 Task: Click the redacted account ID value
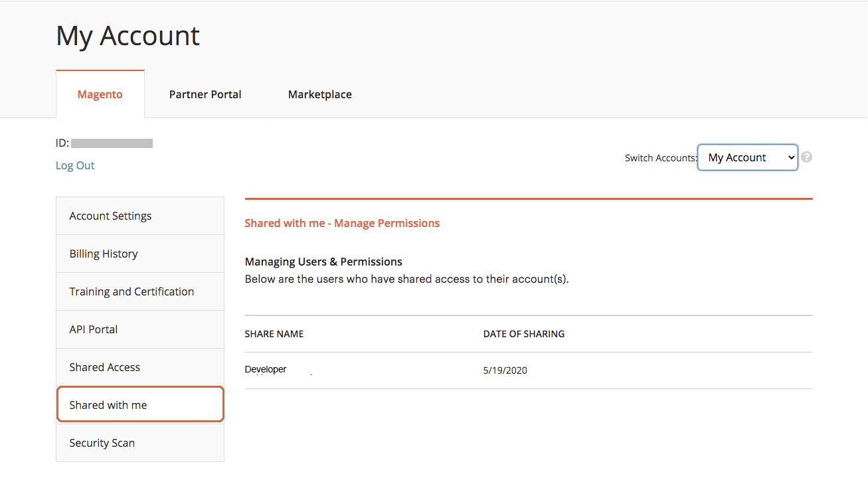(x=112, y=143)
